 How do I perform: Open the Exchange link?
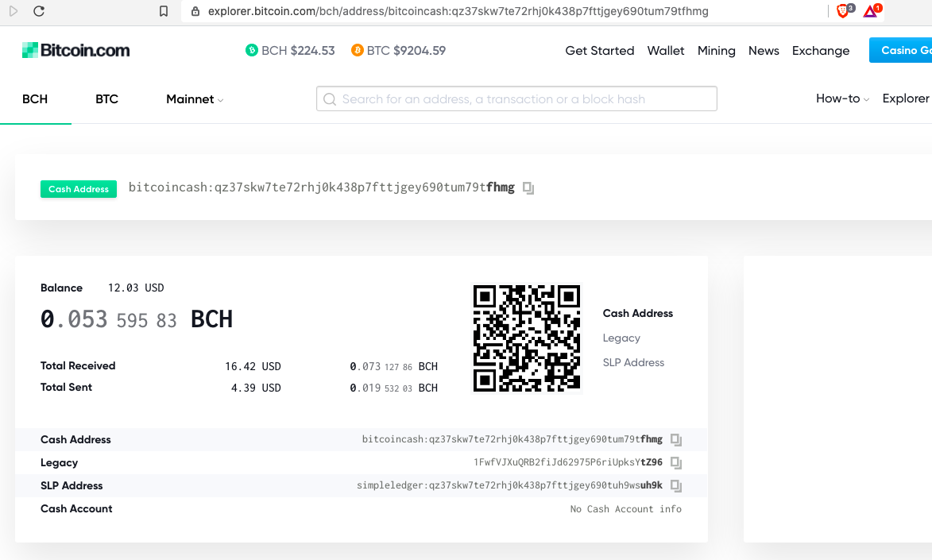820,51
